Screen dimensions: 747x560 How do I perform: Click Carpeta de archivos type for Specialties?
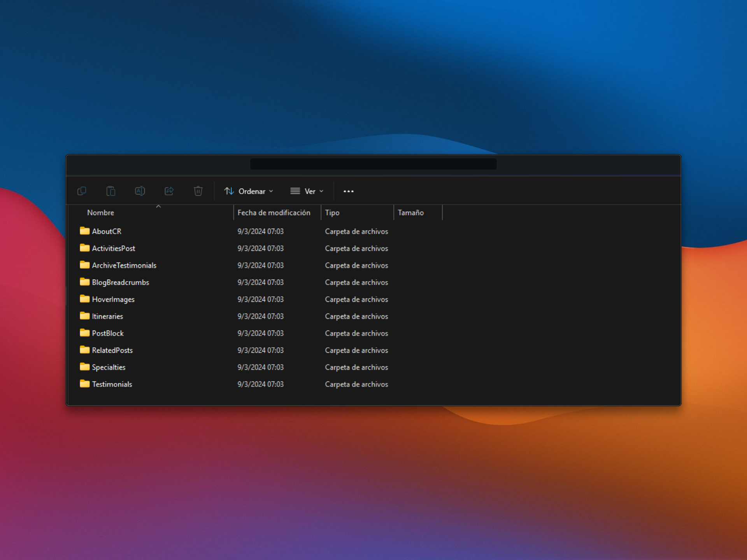[x=357, y=367]
